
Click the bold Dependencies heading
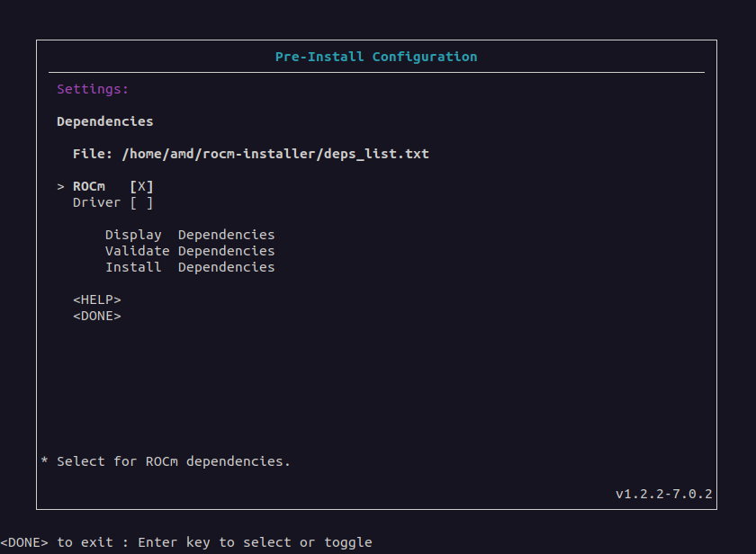click(x=104, y=121)
